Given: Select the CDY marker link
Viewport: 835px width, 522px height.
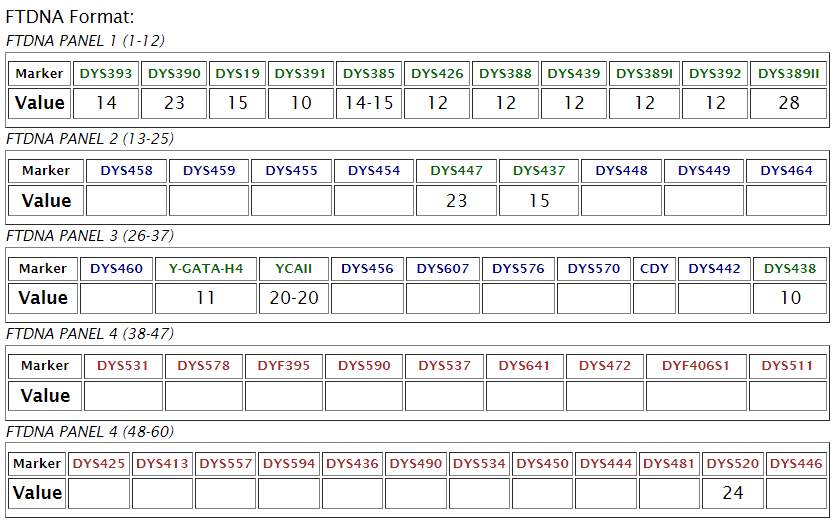Looking at the screenshot, I should point(654,269).
